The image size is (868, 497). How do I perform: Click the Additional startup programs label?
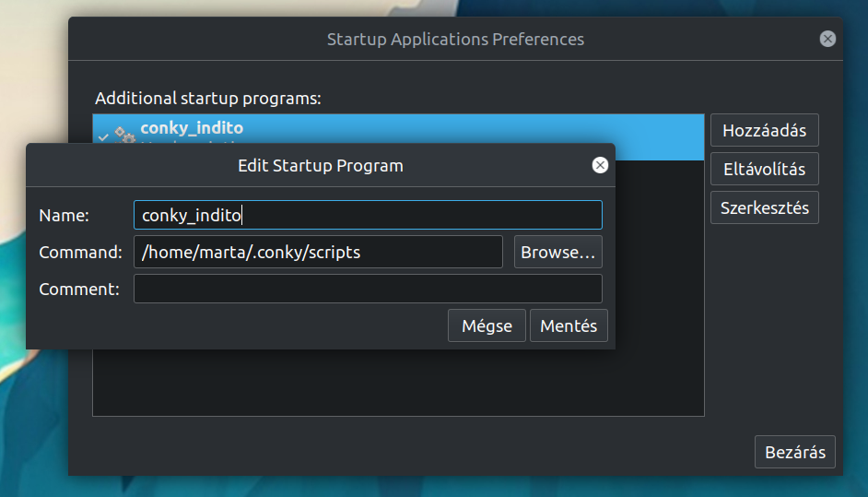click(208, 98)
